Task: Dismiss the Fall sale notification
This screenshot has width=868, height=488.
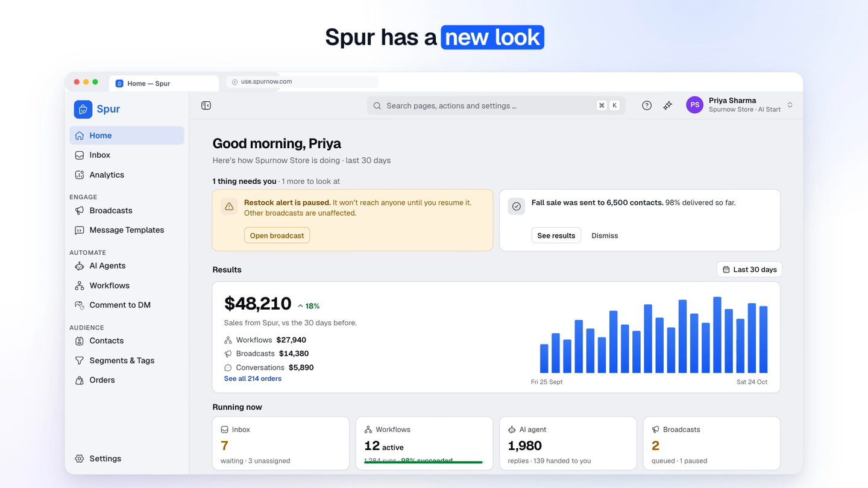Action: point(605,236)
